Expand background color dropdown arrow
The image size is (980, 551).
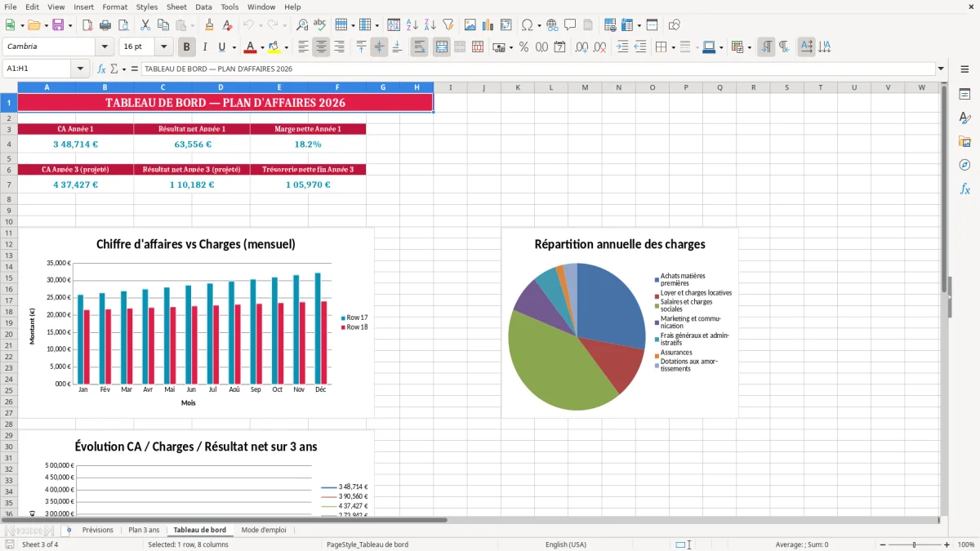pos(286,47)
